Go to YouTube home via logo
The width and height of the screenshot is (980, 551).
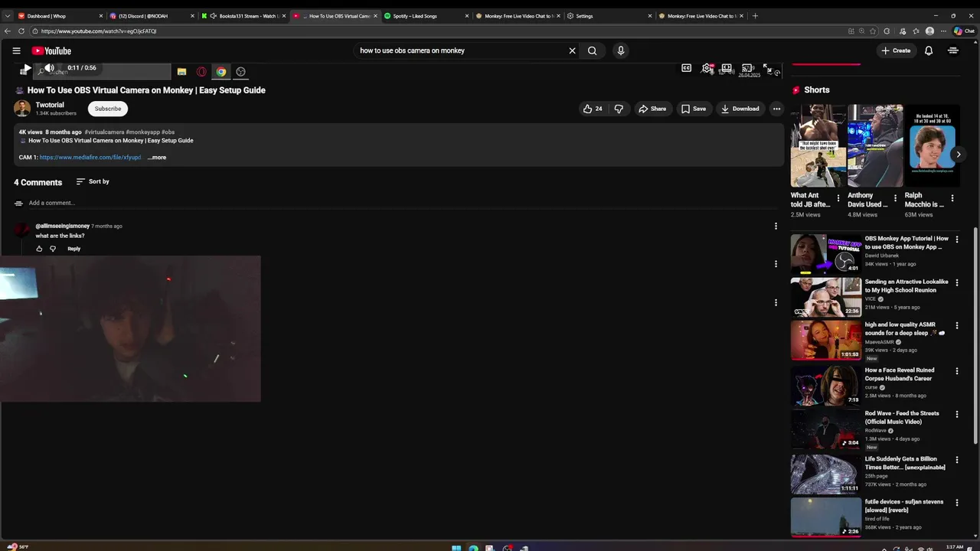51,51
